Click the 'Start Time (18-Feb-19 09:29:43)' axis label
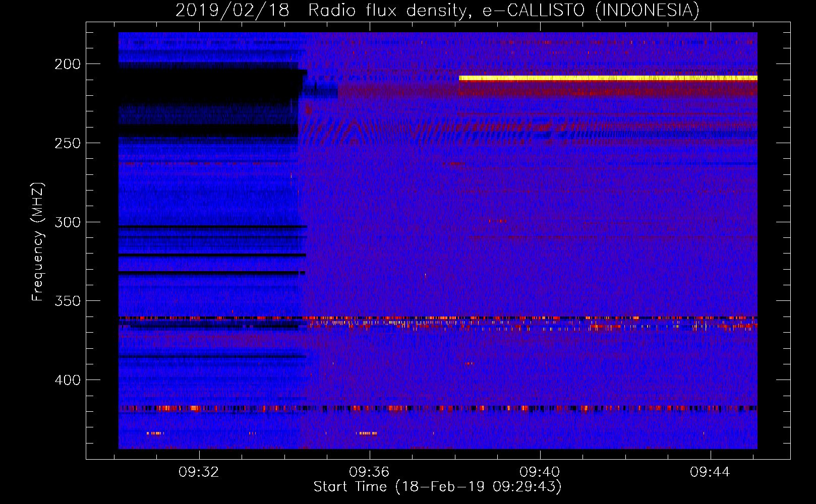The height and width of the screenshot is (504, 816). tap(437, 487)
